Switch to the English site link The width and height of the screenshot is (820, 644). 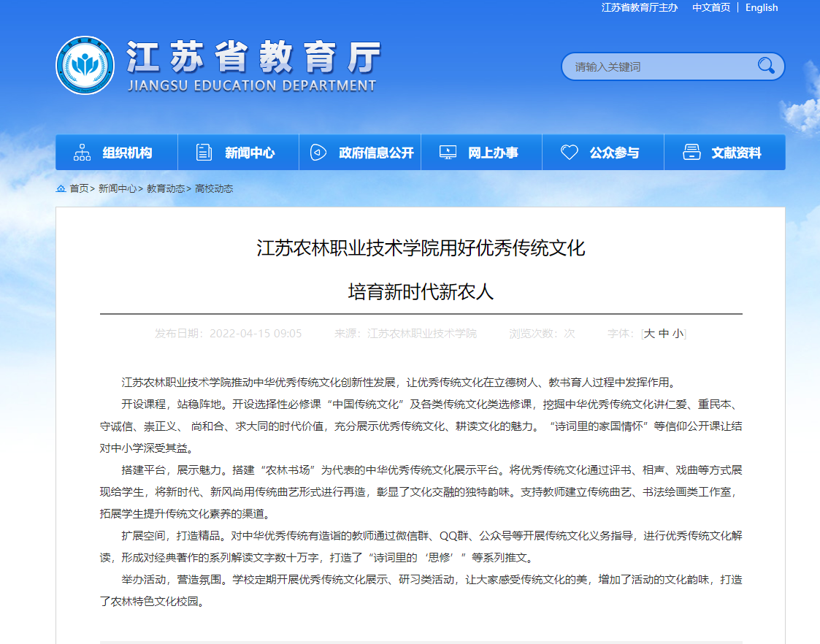coord(762,7)
